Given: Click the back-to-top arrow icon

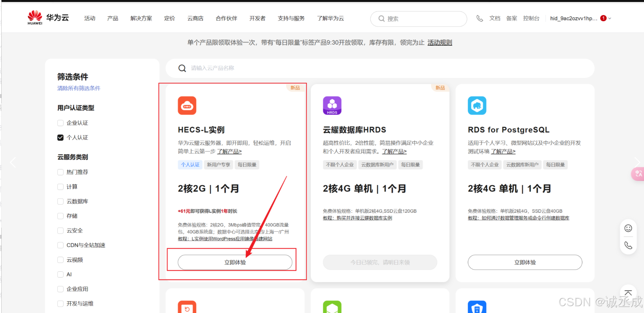Looking at the screenshot, I should [628, 292].
